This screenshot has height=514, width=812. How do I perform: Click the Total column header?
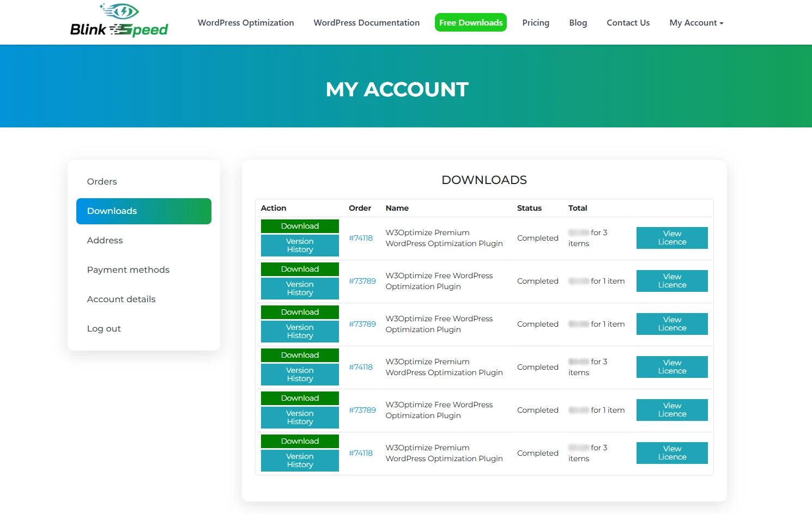click(x=578, y=208)
